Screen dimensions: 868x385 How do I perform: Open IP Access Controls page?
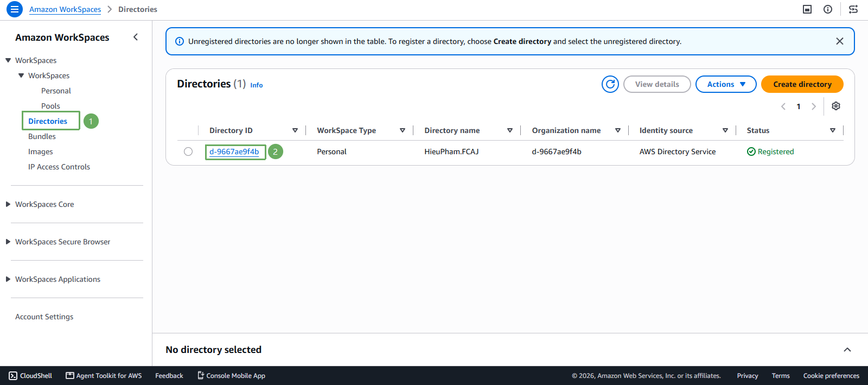point(59,167)
